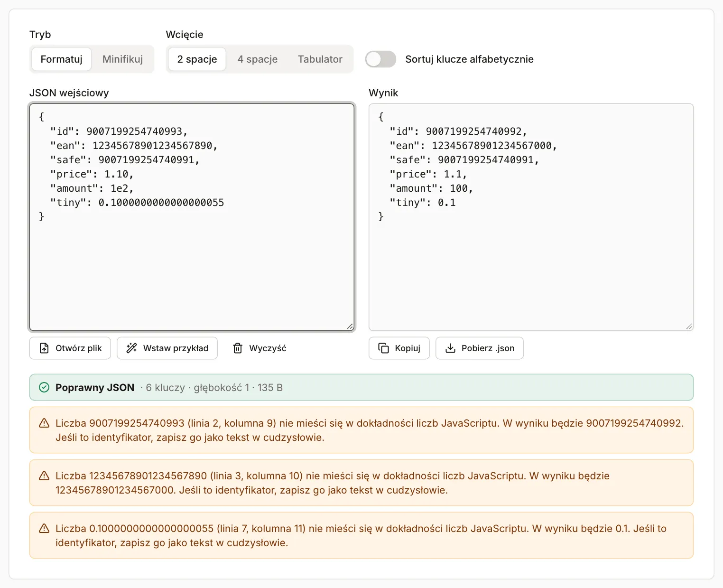Click warning triangle for number 9007199254740993
The image size is (723, 588).
[x=44, y=423]
